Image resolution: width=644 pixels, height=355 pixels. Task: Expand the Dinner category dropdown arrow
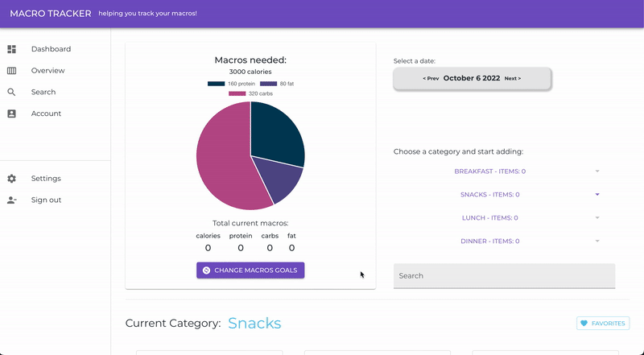(x=597, y=241)
